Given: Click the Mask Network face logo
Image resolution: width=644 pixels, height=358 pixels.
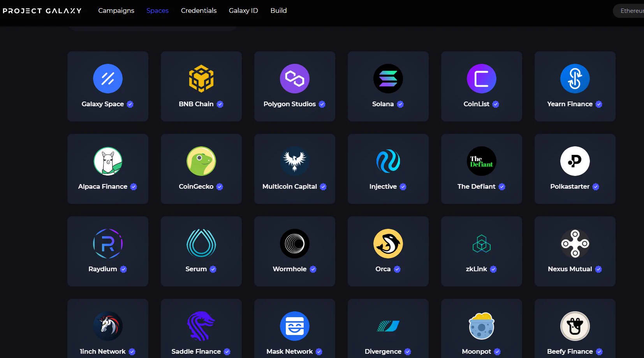Looking at the screenshot, I should 295,326.
